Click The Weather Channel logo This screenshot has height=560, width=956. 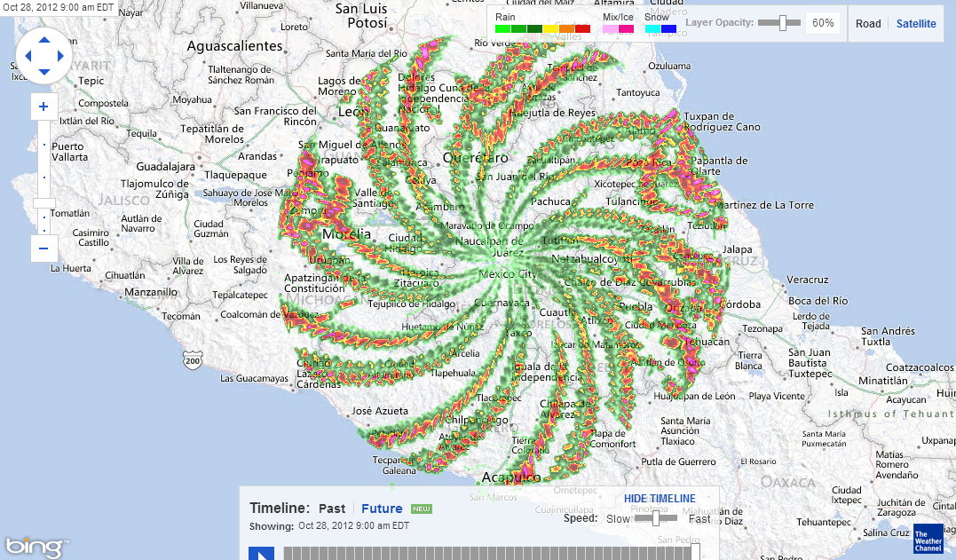pyautogui.click(x=928, y=539)
